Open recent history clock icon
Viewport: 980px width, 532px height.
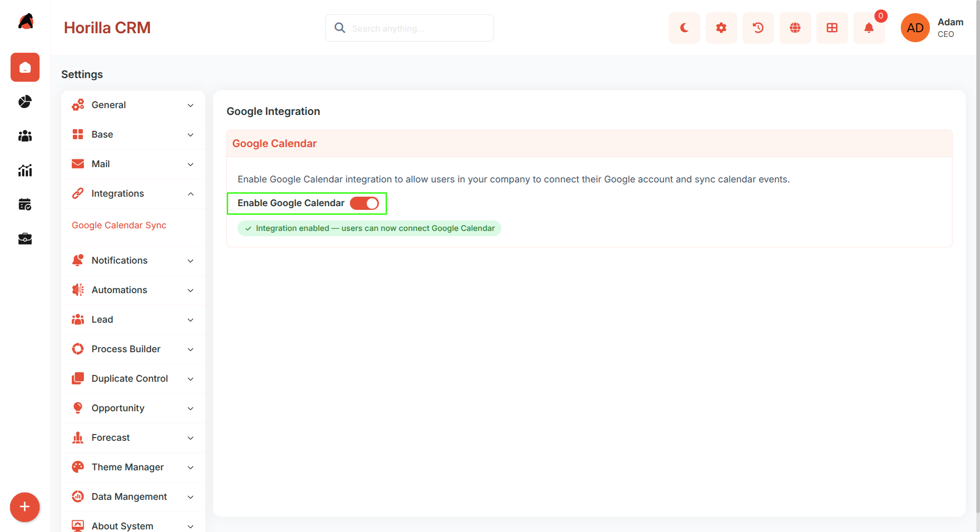click(758, 28)
